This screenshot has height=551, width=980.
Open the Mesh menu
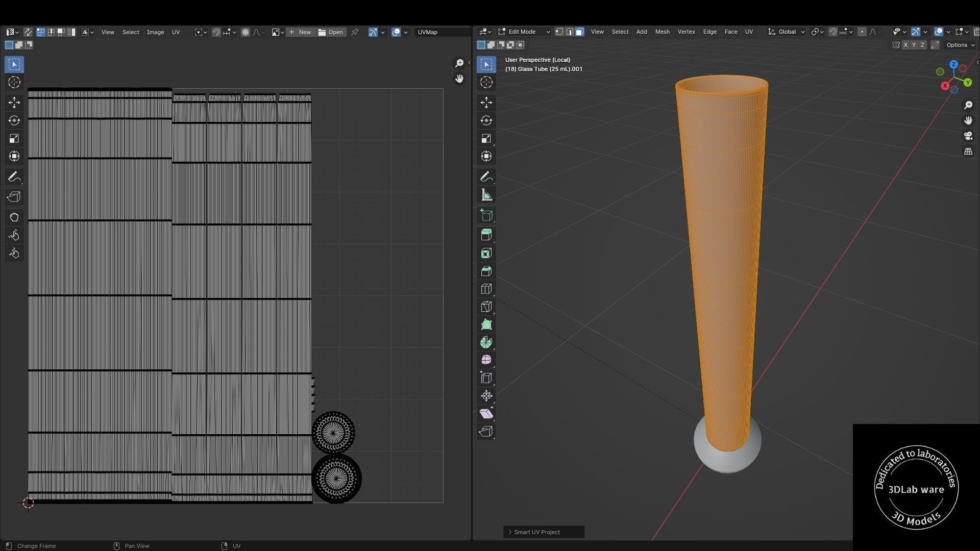point(662,32)
